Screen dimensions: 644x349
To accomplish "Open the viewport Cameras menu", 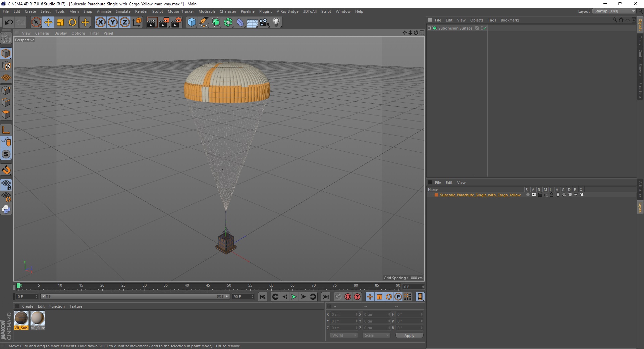I will [42, 33].
